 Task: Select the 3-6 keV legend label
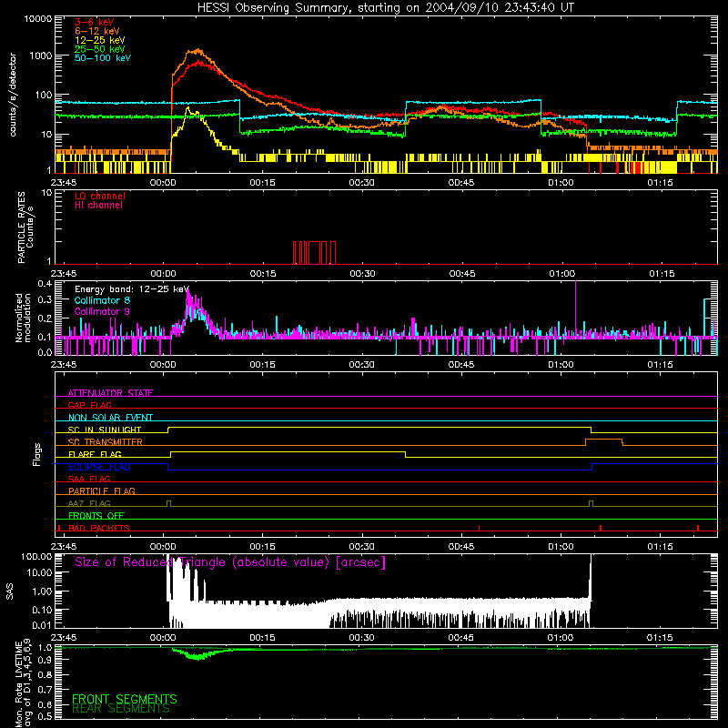[95, 22]
